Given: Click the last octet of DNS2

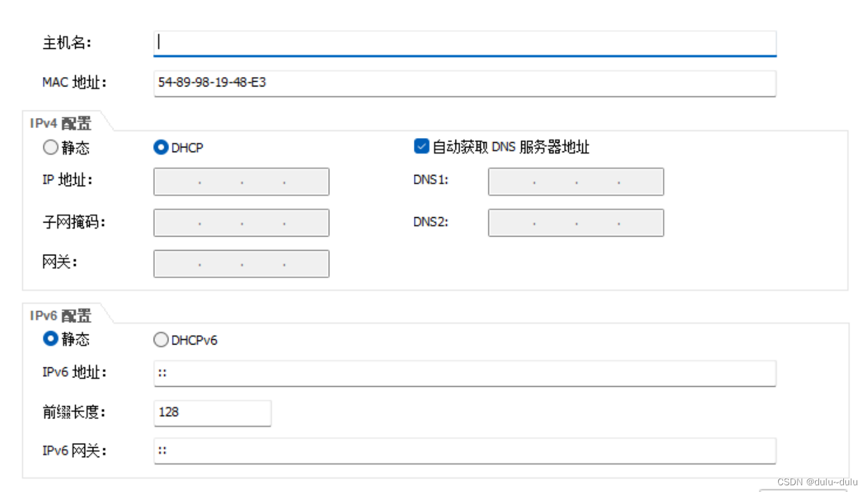Looking at the screenshot, I should pyautogui.click(x=640, y=223).
